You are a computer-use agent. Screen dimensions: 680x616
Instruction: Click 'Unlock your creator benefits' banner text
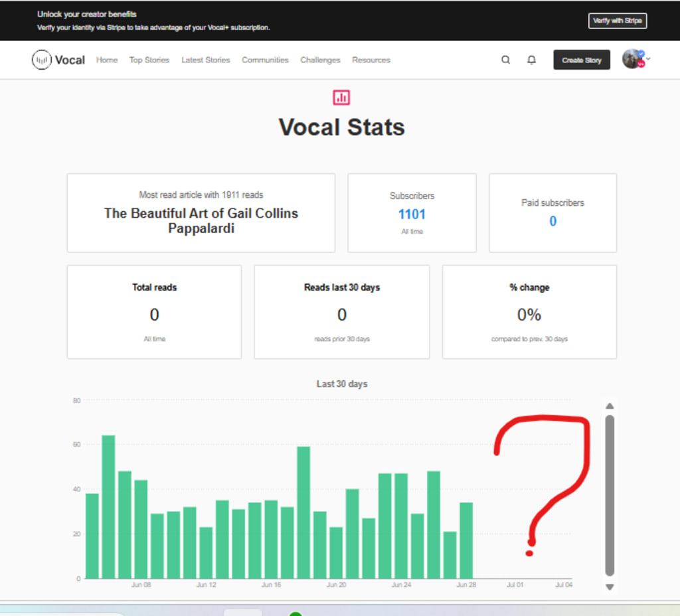click(87, 15)
